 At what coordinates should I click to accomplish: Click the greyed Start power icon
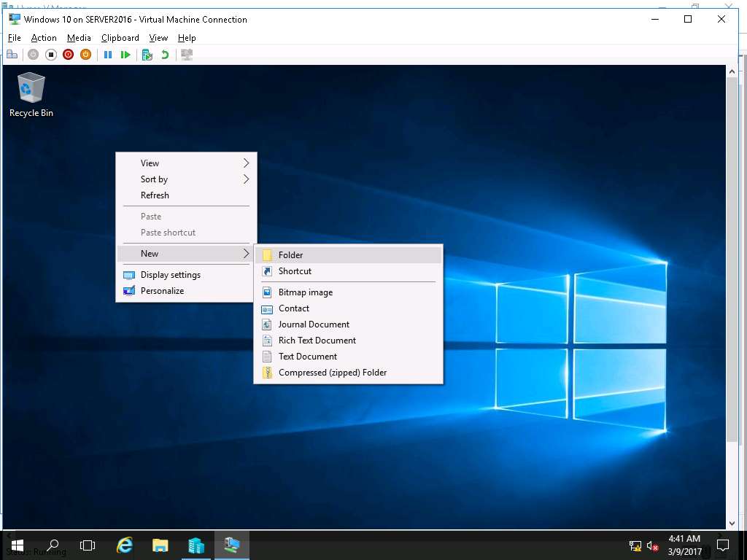33,55
